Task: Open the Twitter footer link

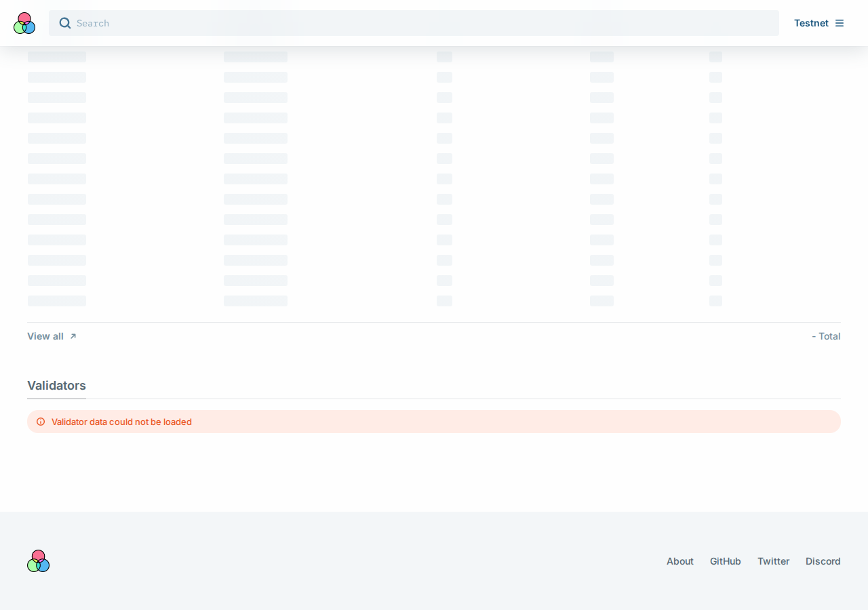Action: tap(774, 561)
